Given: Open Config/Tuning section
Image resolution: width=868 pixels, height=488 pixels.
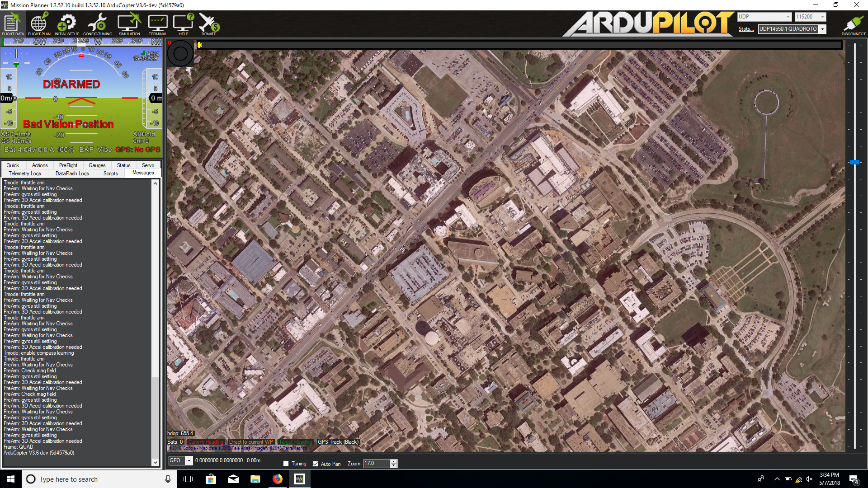Looking at the screenshot, I should pyautogui.click(x=98, y=24).
